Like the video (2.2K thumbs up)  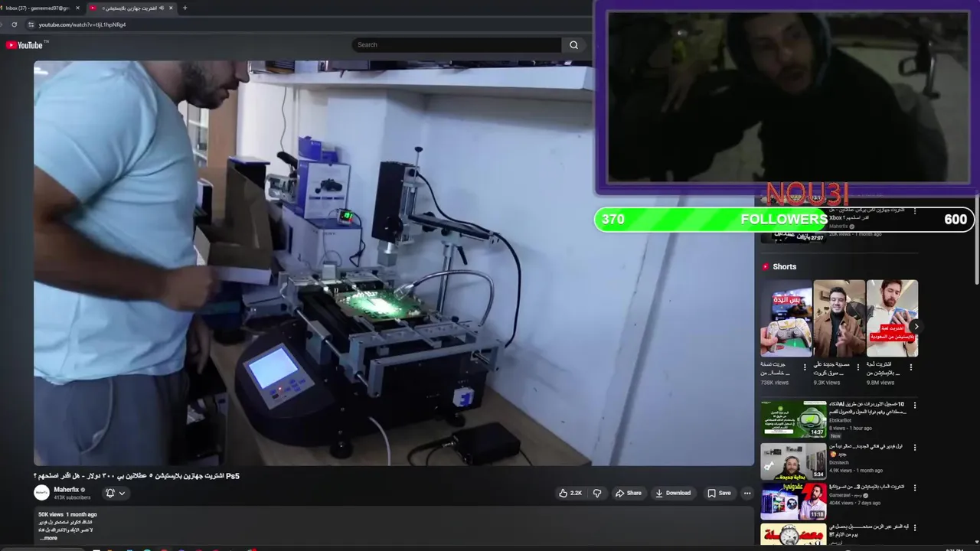pyautogui.click(x=570, y=493)
